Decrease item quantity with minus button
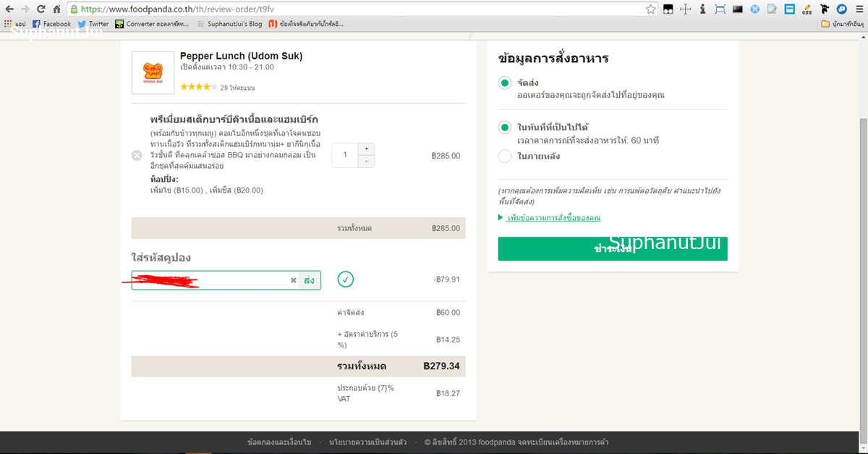 tap(366, 161)
